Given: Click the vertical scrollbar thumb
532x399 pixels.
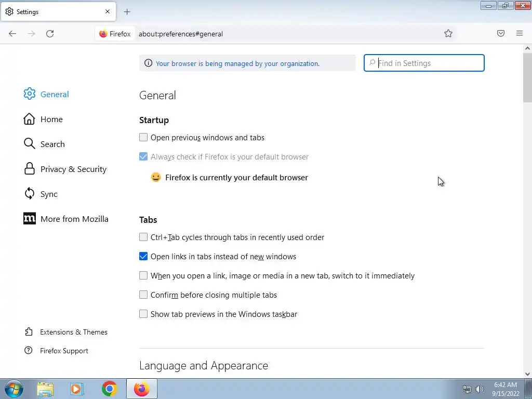Looking at the screenshot, I should pos(527,77).
